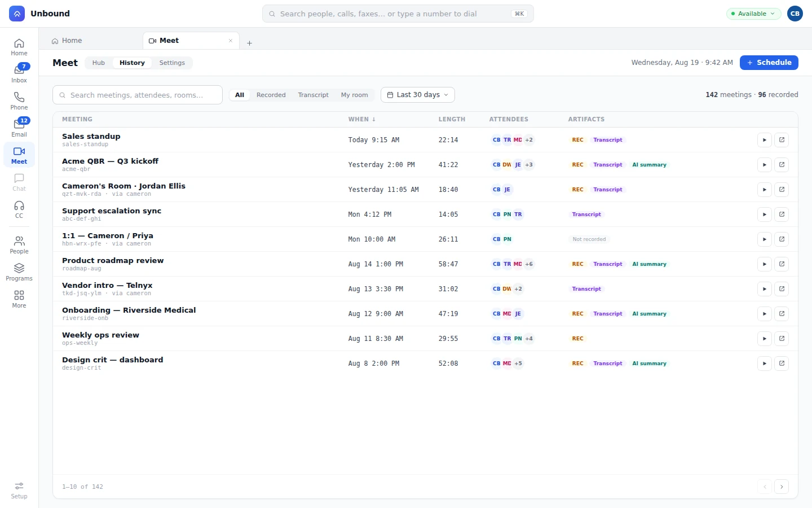Open Inbox with 7 unread badge
Viewport: 812px width, 508px height.
[19, 74]
